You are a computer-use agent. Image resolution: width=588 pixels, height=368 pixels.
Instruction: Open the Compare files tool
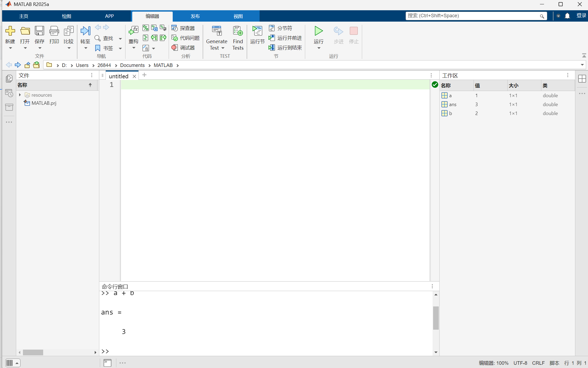69,31
